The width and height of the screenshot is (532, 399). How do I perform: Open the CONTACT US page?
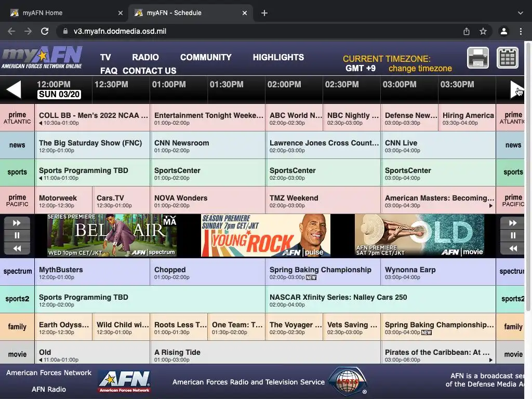pos(149,71)
